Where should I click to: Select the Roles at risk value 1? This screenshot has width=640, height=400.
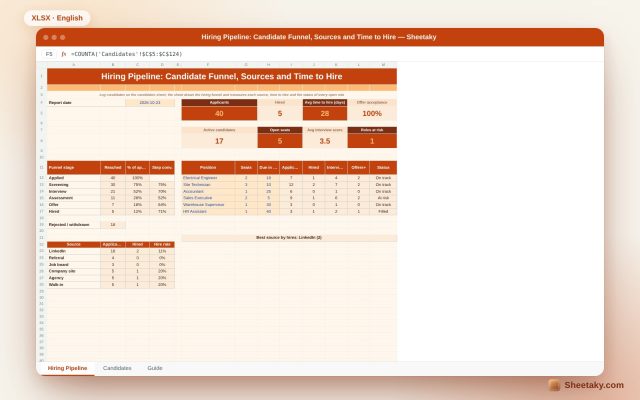pos(372,141)
